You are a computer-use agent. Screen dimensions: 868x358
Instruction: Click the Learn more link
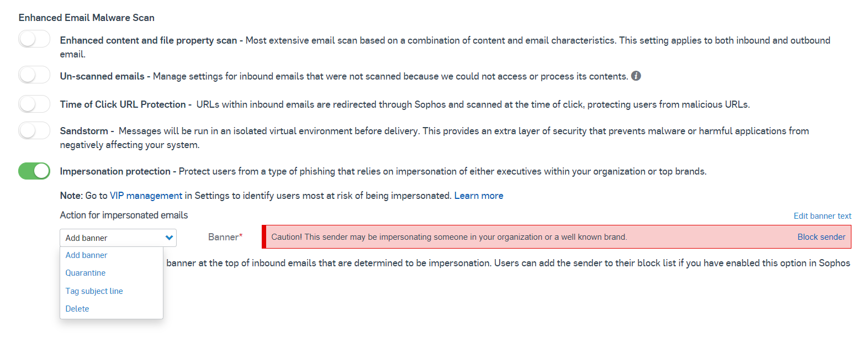(x=479, y=196)
